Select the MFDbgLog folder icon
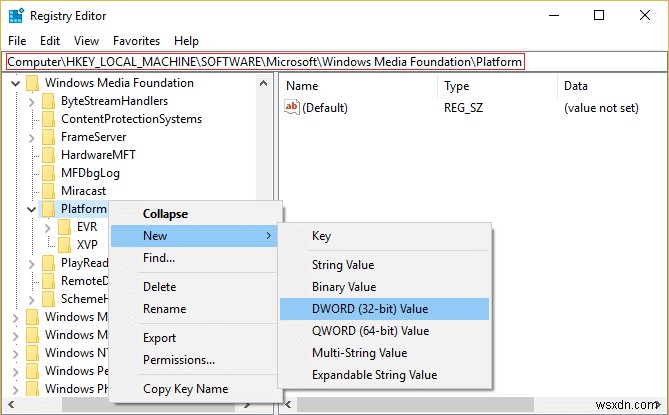 (49, 173)
